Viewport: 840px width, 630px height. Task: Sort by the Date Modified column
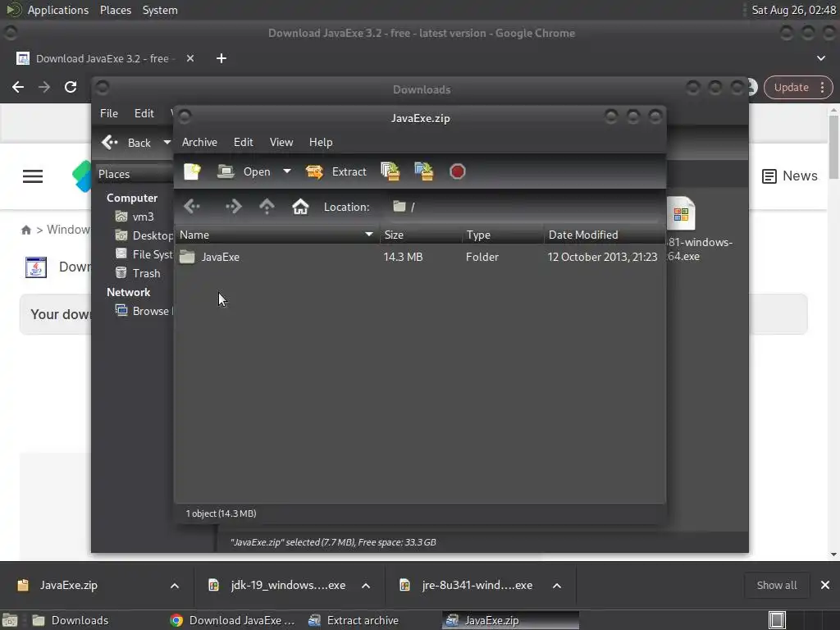click(605, 235)
